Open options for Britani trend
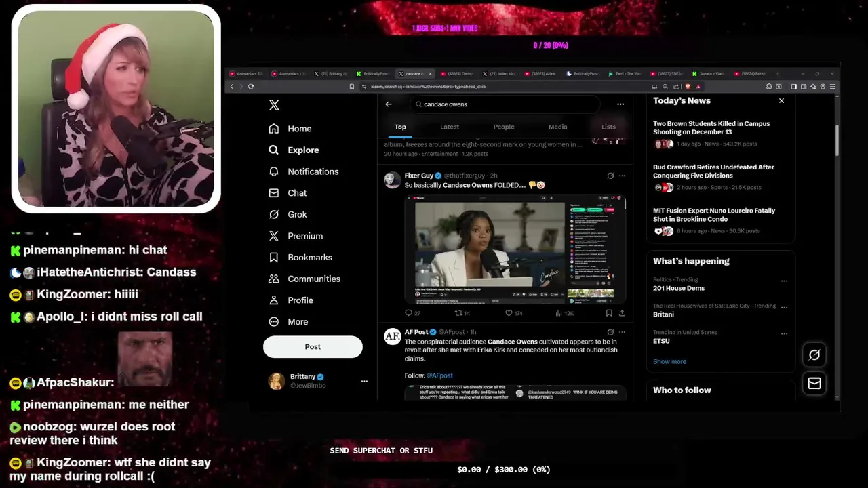This screenshot has height=488, width=868. pyautogui.click(x=784, y=307)
